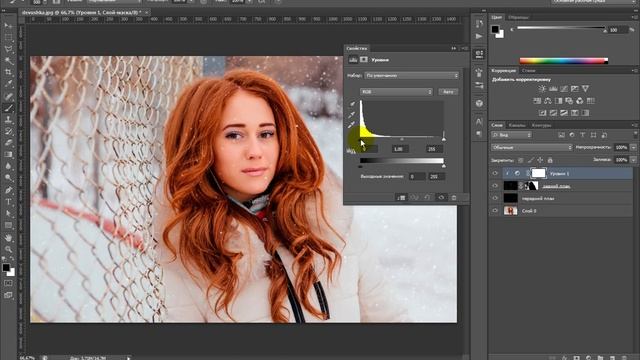This screenshot has width=640, height=360.
Task: Delete the adjustment layer via trash icon
Action: (454, 198)
